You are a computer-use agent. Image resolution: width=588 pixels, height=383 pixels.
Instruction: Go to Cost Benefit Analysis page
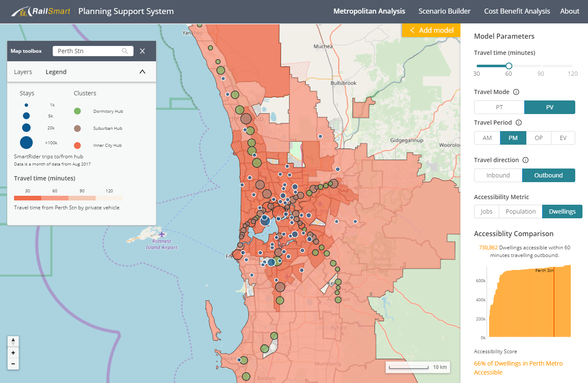click(x=517, y=11)
